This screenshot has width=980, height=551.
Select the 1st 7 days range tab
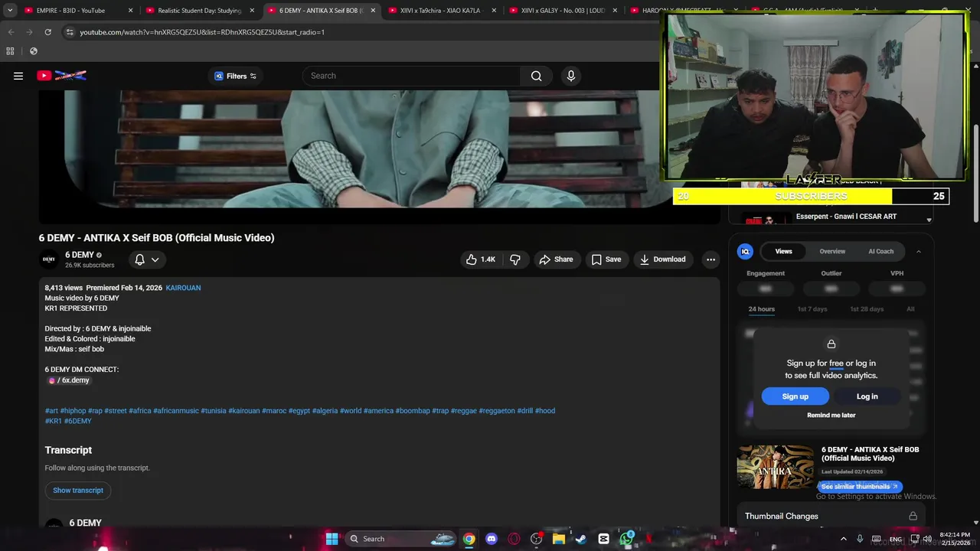(812, 309)
